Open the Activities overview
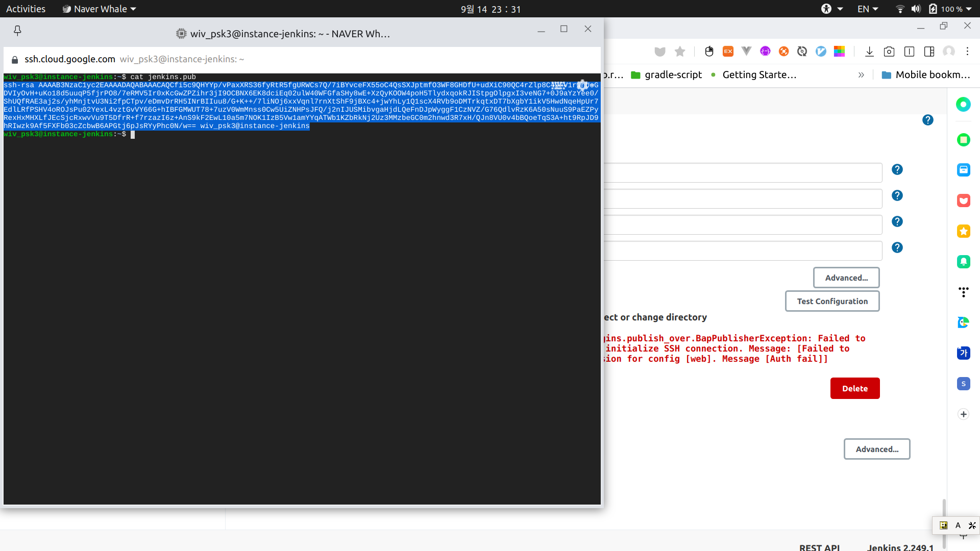This screenshot has width=980, height=551. [x=26, y=9]
